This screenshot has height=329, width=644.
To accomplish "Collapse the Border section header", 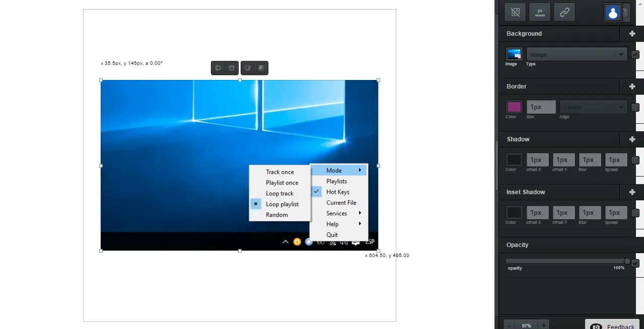I will pos(559,87).
